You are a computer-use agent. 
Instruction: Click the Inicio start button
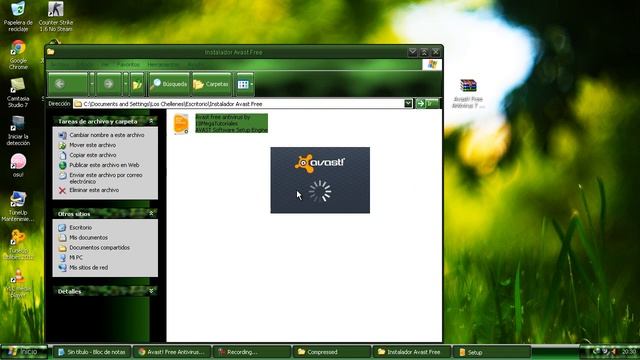coord(24,351)
